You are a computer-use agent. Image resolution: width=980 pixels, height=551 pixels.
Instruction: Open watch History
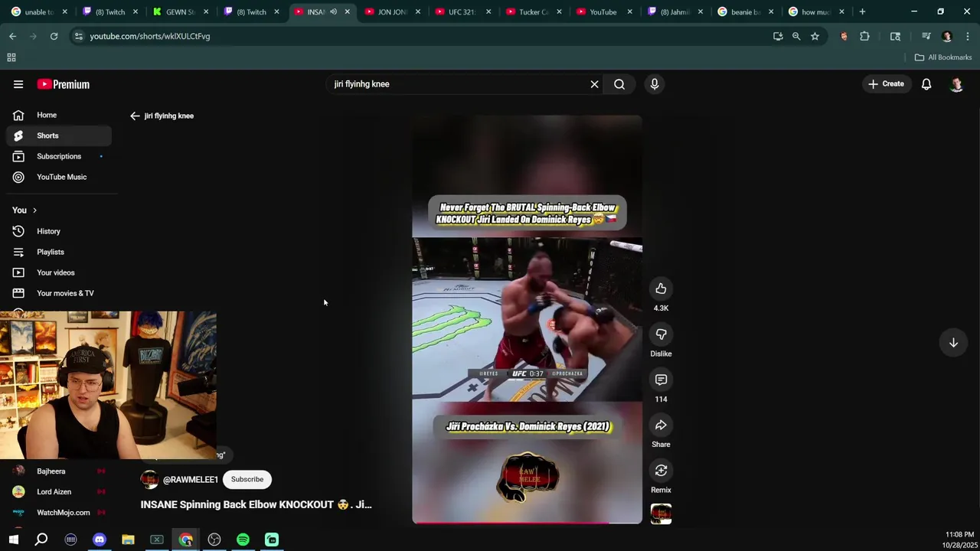point(58,231)
